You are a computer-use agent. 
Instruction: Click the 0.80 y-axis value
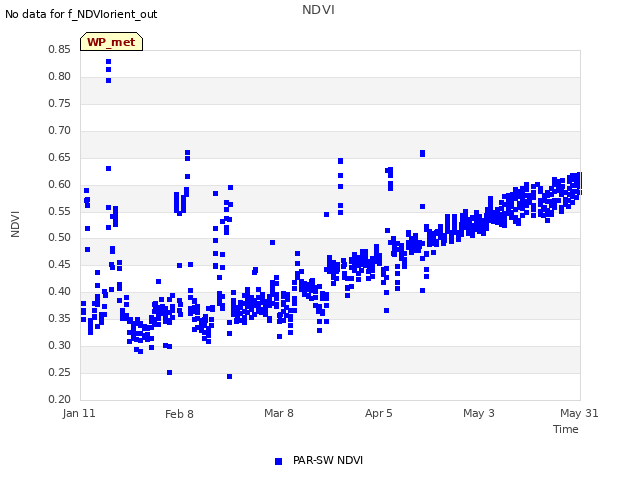click(x=60, y=76)
